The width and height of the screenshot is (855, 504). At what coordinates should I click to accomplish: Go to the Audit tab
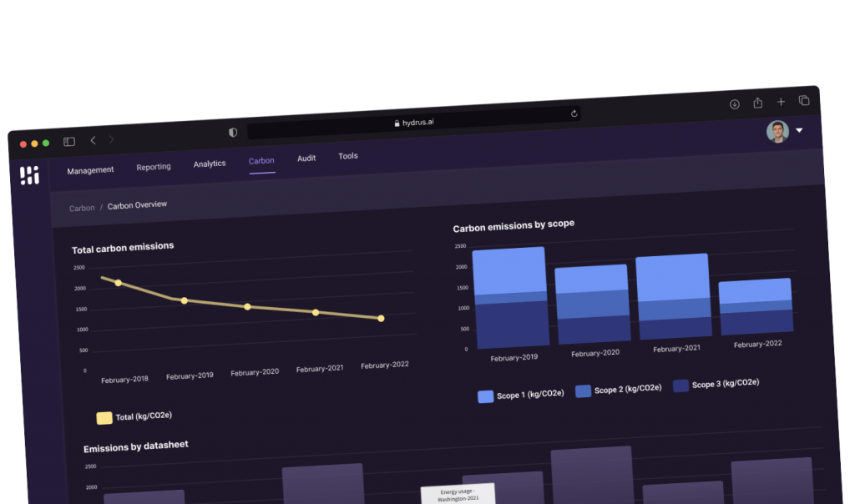306,158
